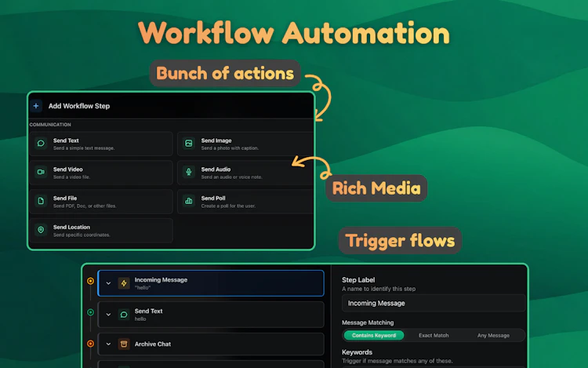This screenshot has height=368, width=588.
Task: Click the COMMUNICATION section label
Action: (50, 125)
